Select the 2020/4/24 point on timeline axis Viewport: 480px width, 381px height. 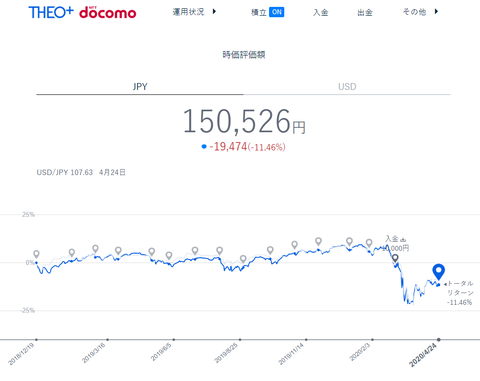pos(439,340)
